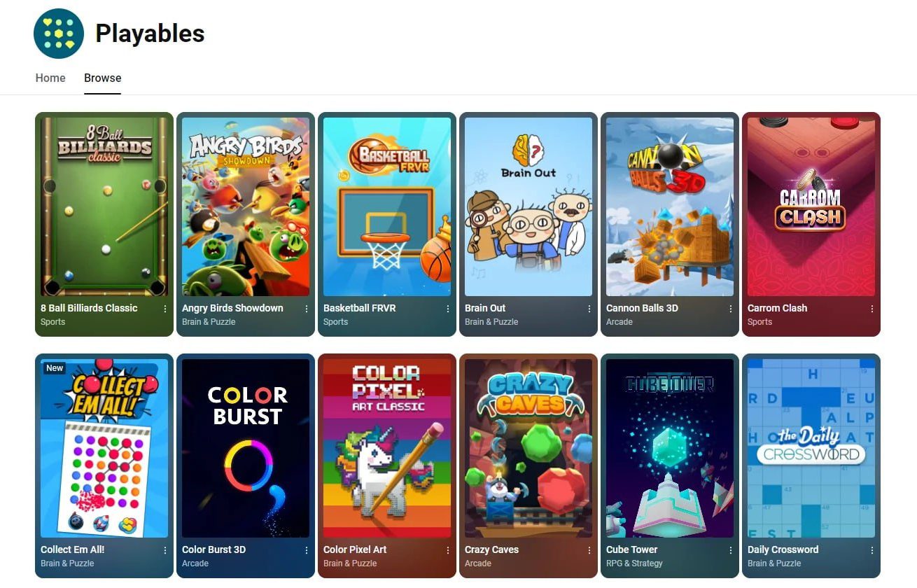Open the three-dot menu for Carrom Clash
The height and width of the screenshot is (588, 917).
coord(872,309)
